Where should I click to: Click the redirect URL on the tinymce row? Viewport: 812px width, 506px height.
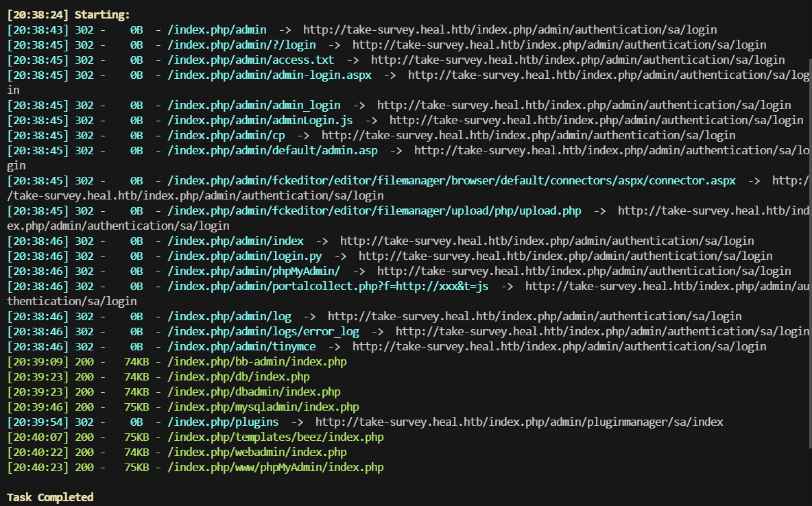click(560, 346)
